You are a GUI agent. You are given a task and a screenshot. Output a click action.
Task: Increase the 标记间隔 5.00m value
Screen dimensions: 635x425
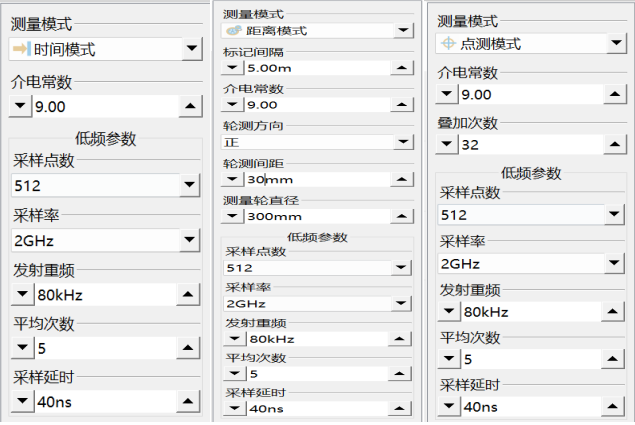click(x=403, y=68)
